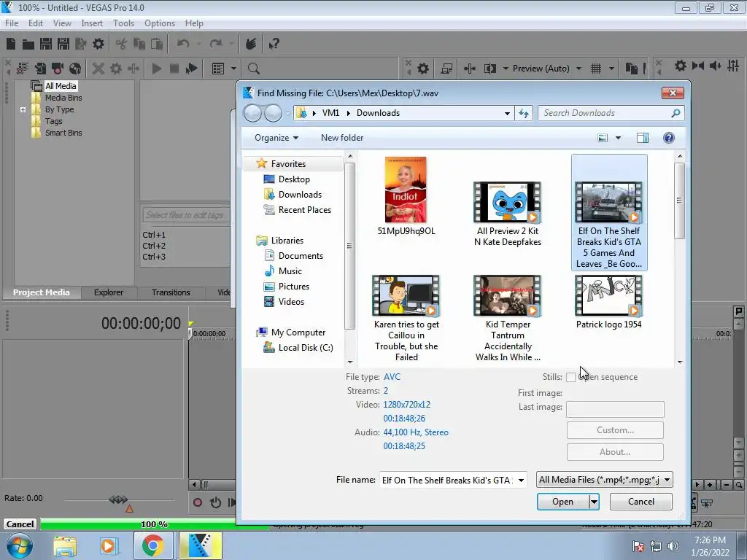Click the Undo arrow icon
This screenshot has width=747, height=560.
(183, 44)
